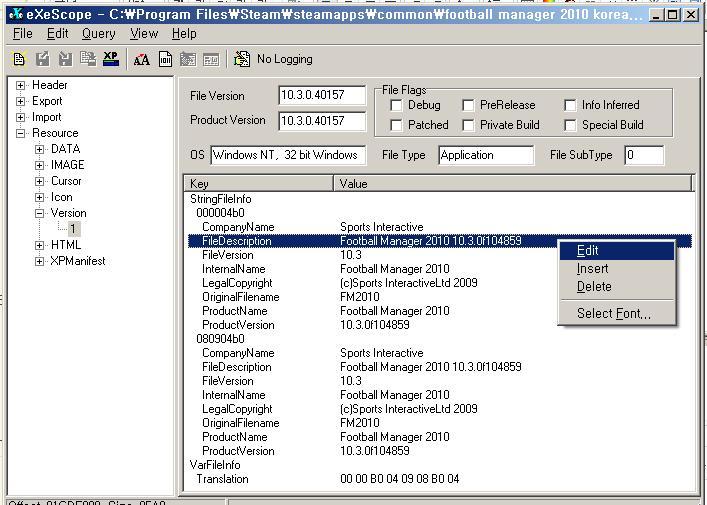This screenshot has width=707, height=505.
Task: Click the binary view toolbar icon
Action: (x=165, y=59)
